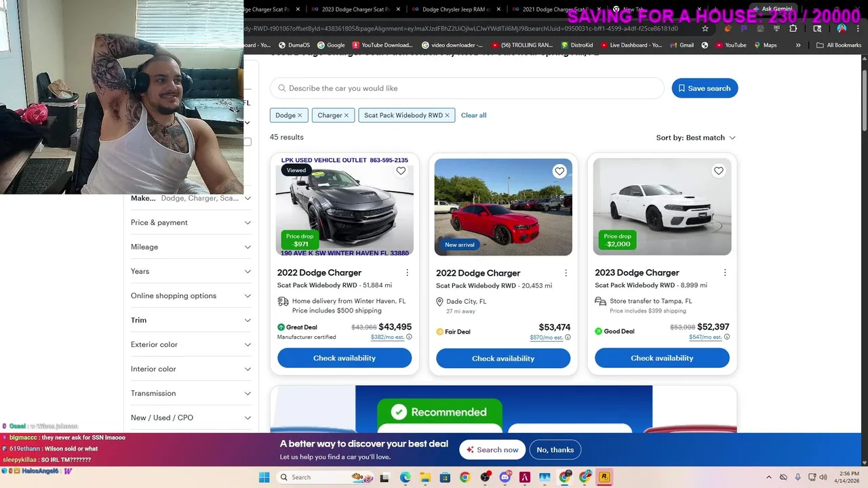
Task: Click the Windows taskbar Search box
Action: [325, 477]
